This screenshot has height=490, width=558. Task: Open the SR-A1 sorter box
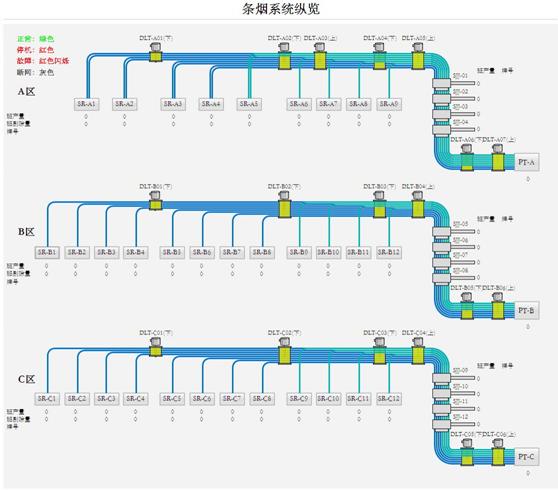[x=86, y=104]
